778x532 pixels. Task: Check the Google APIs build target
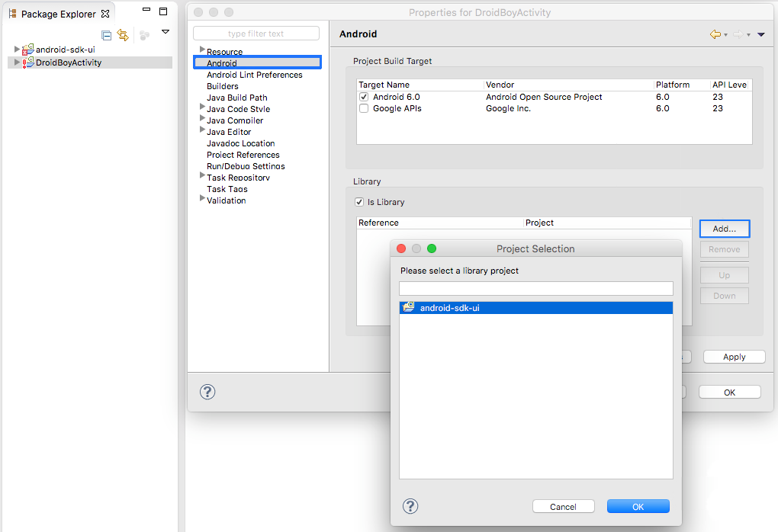click(364, 108)
